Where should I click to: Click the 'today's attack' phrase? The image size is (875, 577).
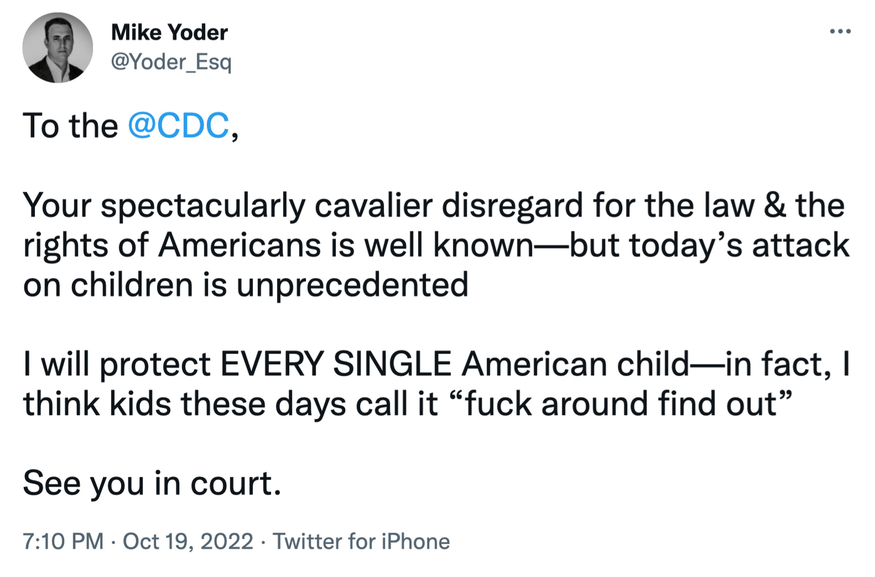[x=739, y=245]
